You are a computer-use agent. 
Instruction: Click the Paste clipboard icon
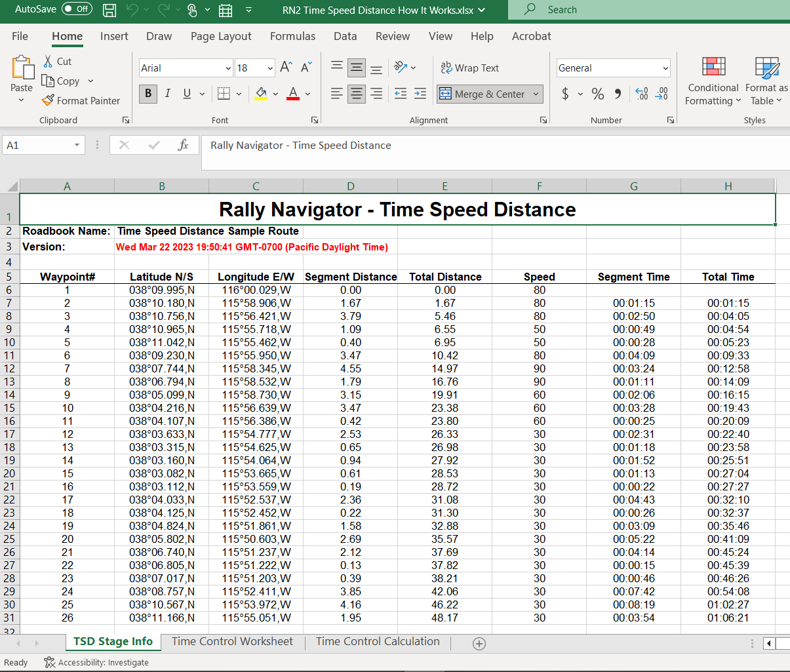click(x=22, y=68)
